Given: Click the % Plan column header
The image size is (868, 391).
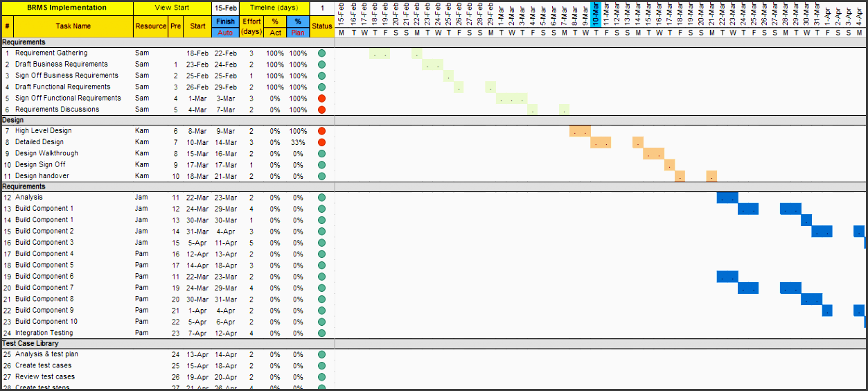Looking at the screenshot, I should (298, 26).
